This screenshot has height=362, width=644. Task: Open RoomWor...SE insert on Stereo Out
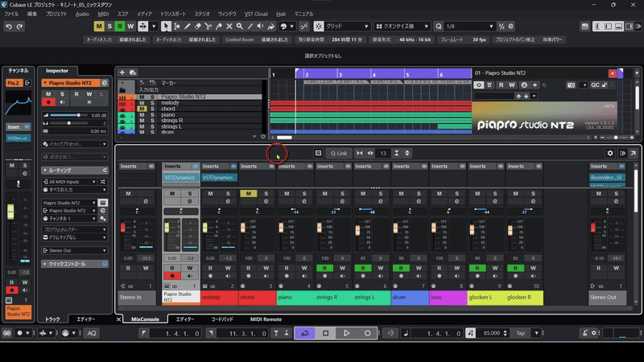click(x=607, y=177)
